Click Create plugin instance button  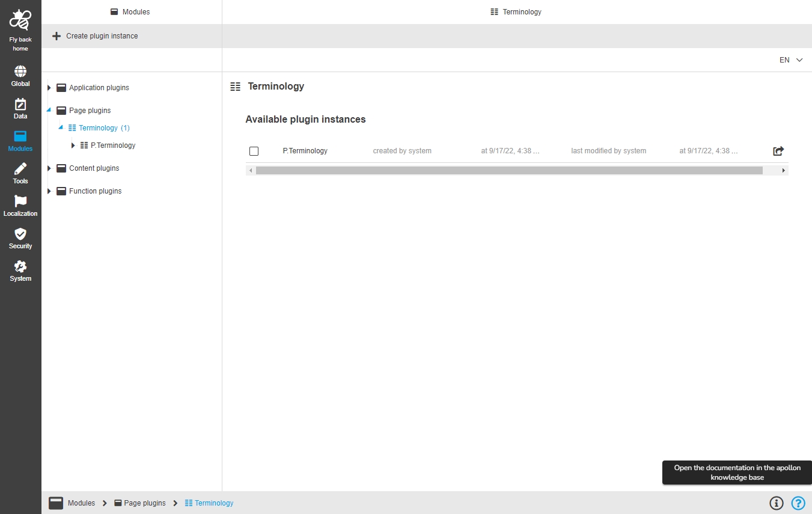95,36
